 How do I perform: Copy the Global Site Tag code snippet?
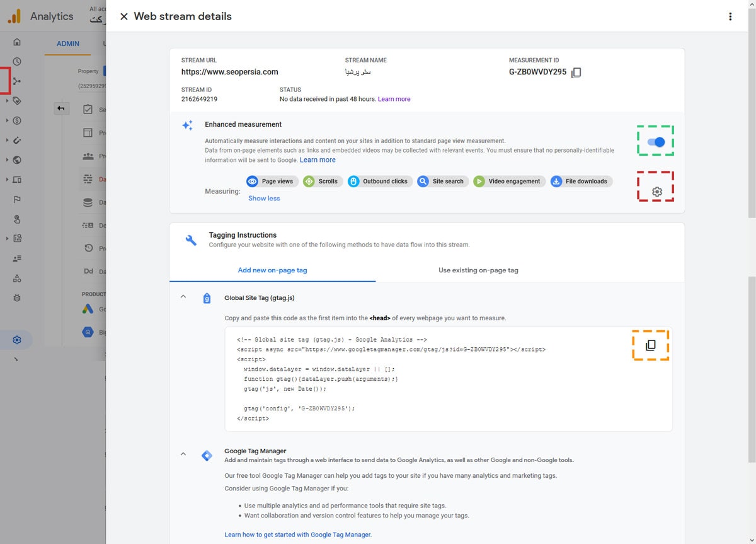[651, 345]
